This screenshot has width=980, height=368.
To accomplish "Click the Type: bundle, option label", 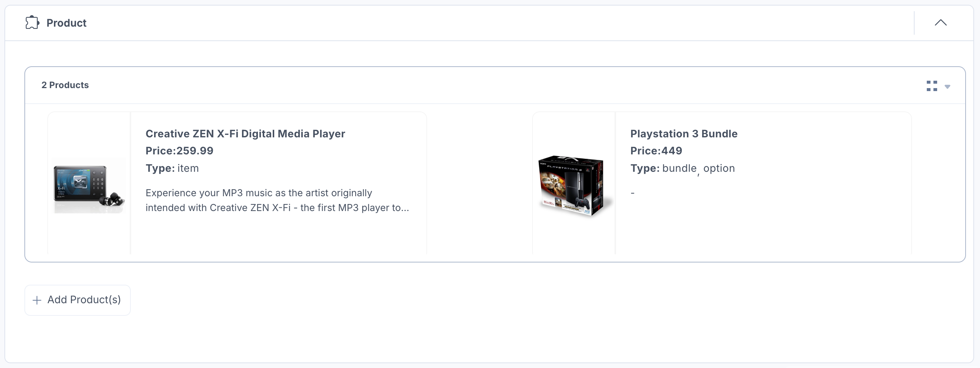I will 683,168.
